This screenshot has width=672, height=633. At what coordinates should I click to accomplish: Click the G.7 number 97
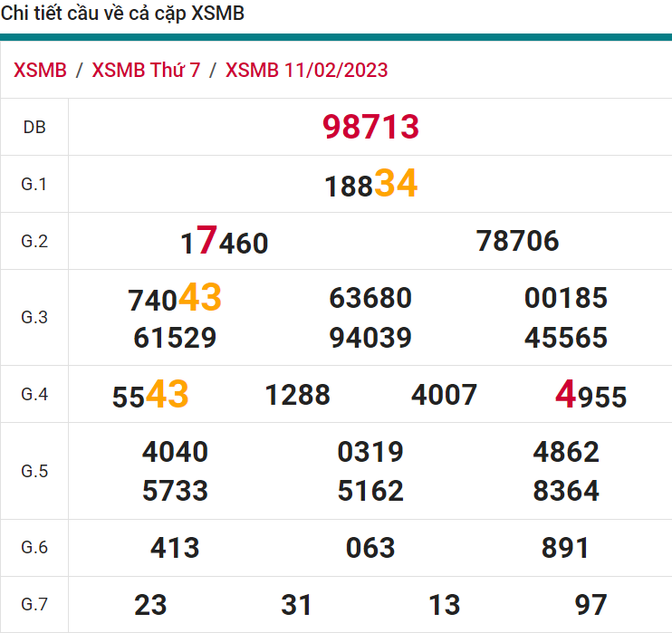(590, 604)
